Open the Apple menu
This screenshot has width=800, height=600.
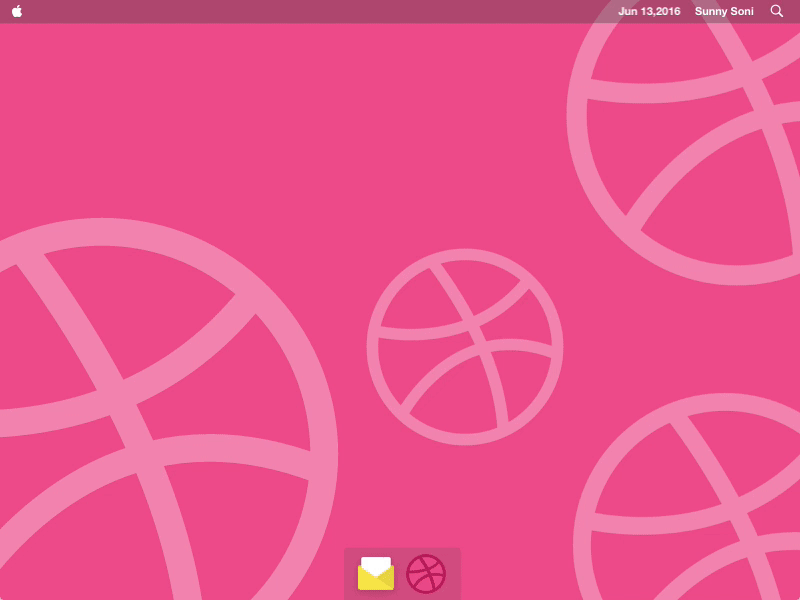coord(17,11)
